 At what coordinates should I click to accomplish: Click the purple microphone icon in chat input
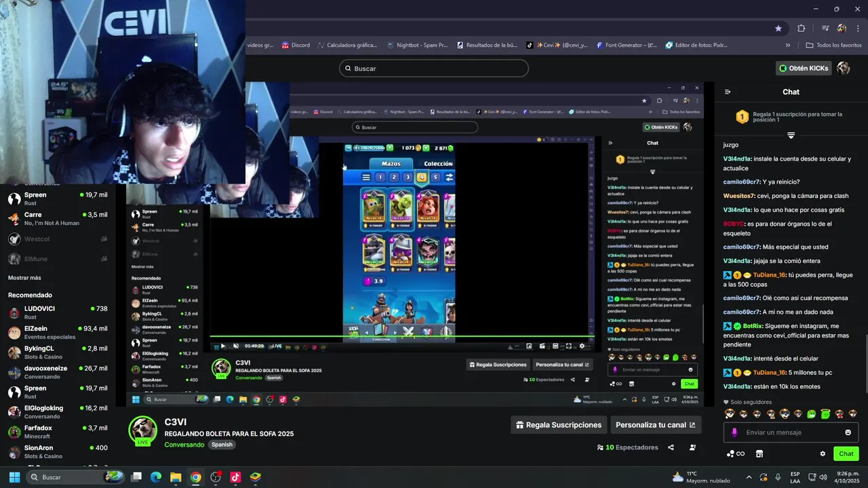[x=734, y=432]
